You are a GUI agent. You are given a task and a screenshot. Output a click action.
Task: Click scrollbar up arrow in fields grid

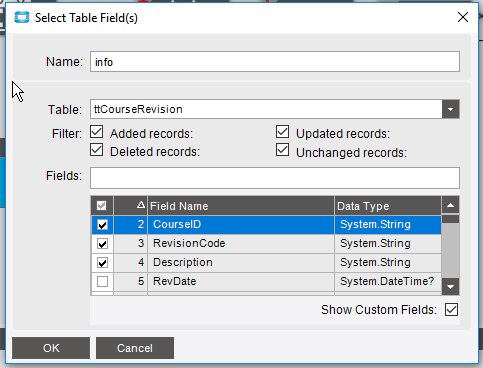click(450, 205)
